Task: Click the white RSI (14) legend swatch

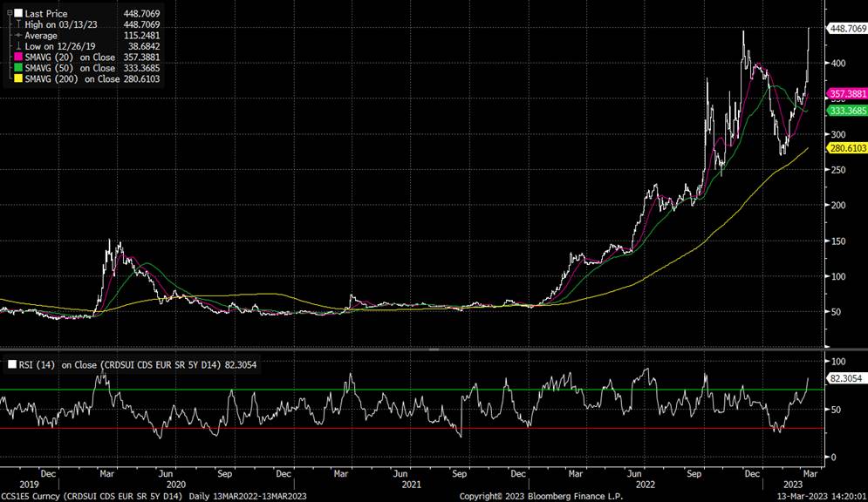Action: (10, 364)
